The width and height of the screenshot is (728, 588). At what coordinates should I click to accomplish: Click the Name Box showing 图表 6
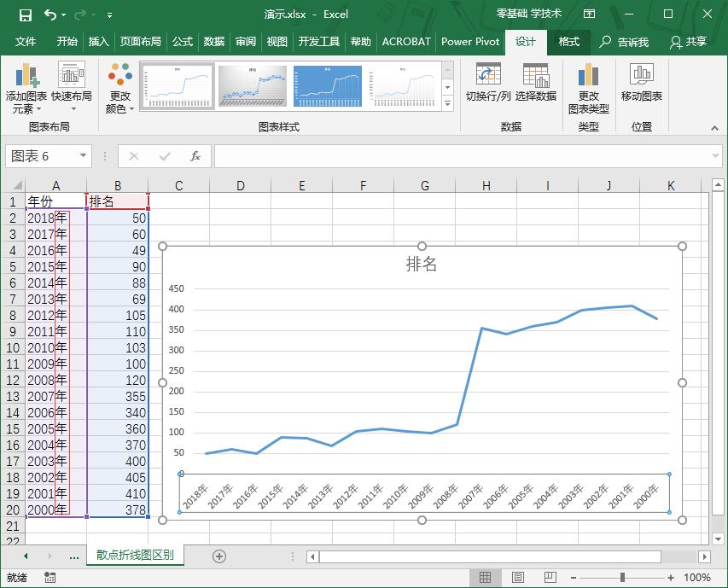point(42,156)
